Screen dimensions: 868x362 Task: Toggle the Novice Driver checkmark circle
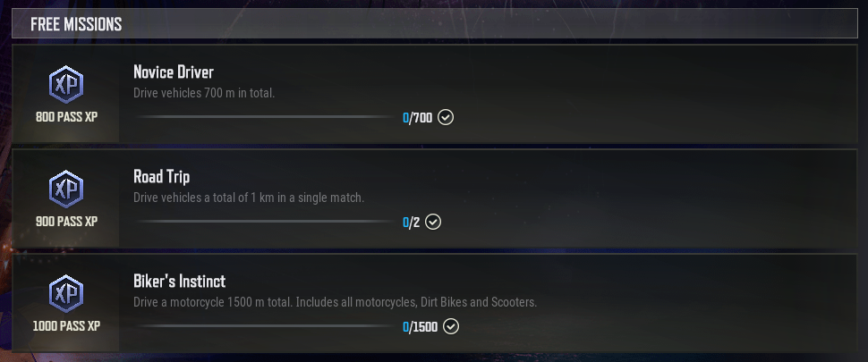446,117
